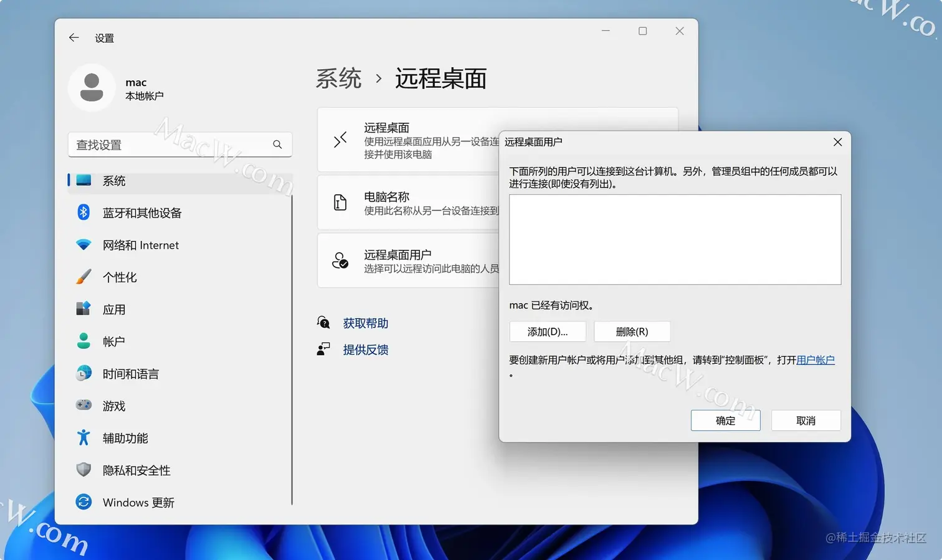Image resolution: width=942 pixels, height=560 pixels.
Task: Click the feedback icon beside 提供反馈
Action: [323, 349]
